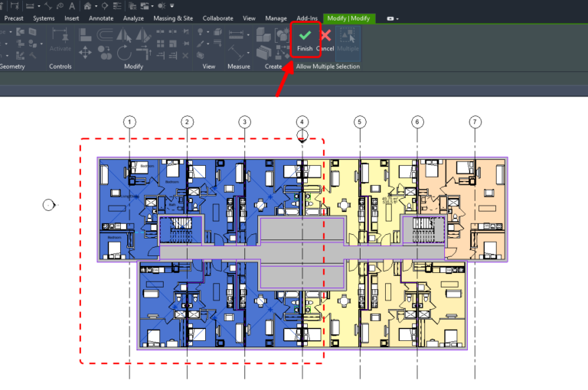588x390 pixels.
Task: Choose the Rotate tool icon
Action: click(122, 52)
